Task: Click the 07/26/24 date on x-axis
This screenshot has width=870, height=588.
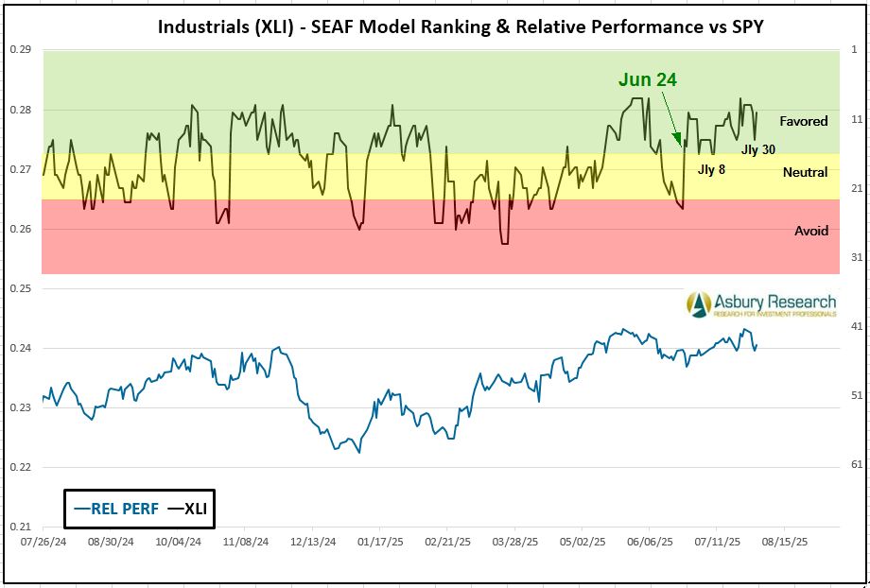Action: (43, 544)
